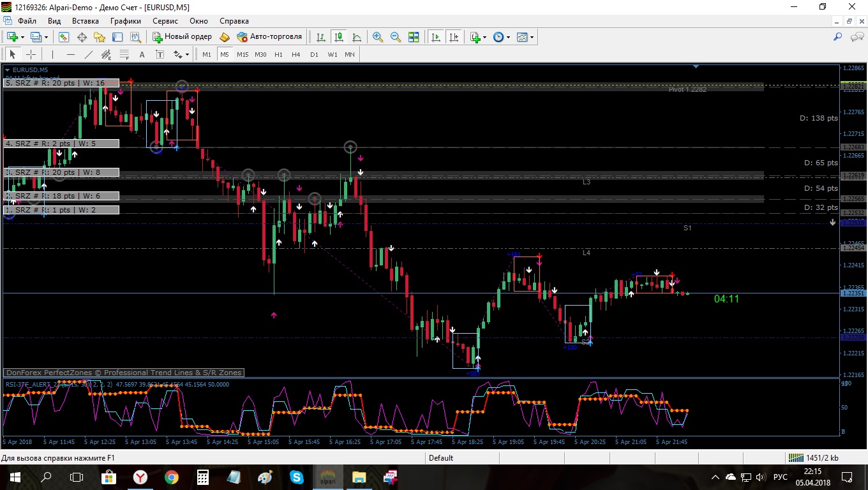Open the periods clock dropdown
Viewport: 868px width, 490px height.
tap(502, 37)
